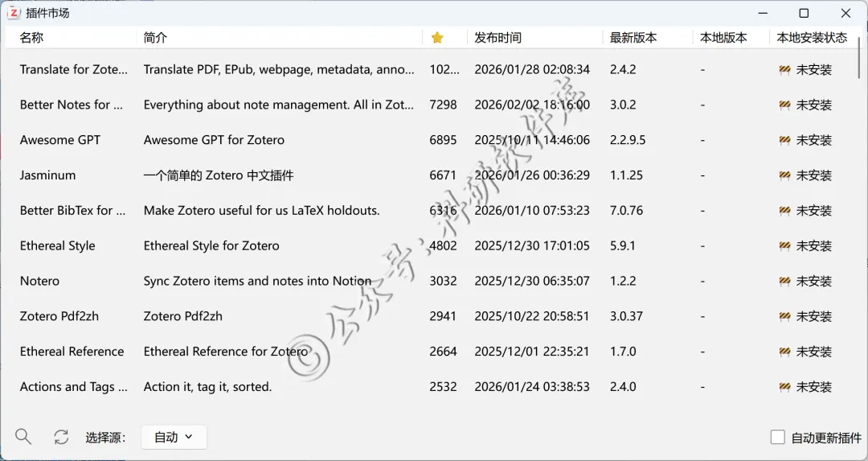The width and height of the screenshot is (868, 461).
Task: Click release time 2025/10/11 14:46:06
Action: (x=532, y=140)
